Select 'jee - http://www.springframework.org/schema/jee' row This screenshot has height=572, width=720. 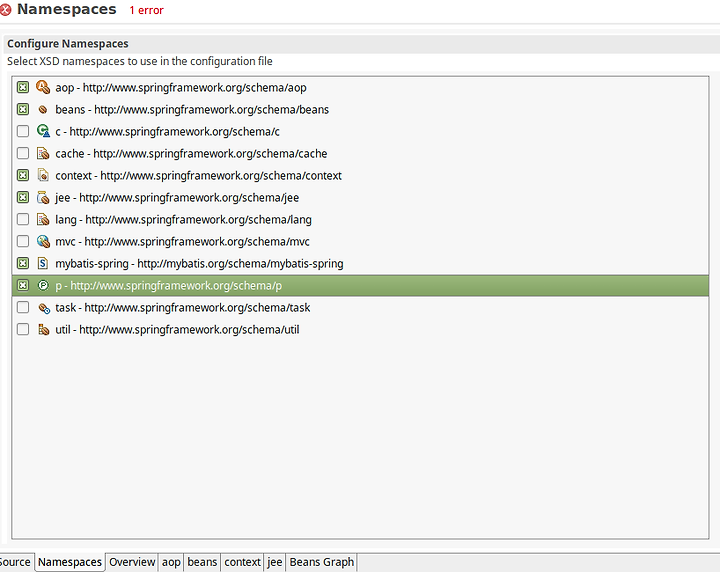(x=360, y=197)
